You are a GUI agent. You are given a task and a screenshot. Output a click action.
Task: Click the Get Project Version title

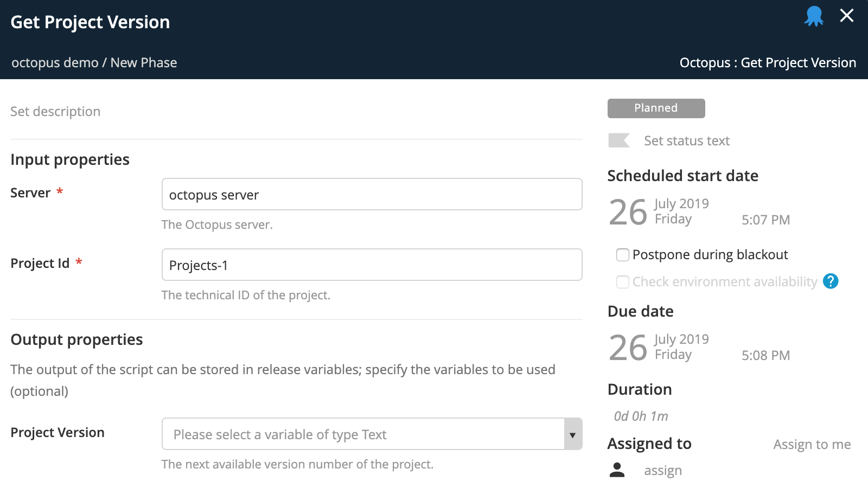90,22
